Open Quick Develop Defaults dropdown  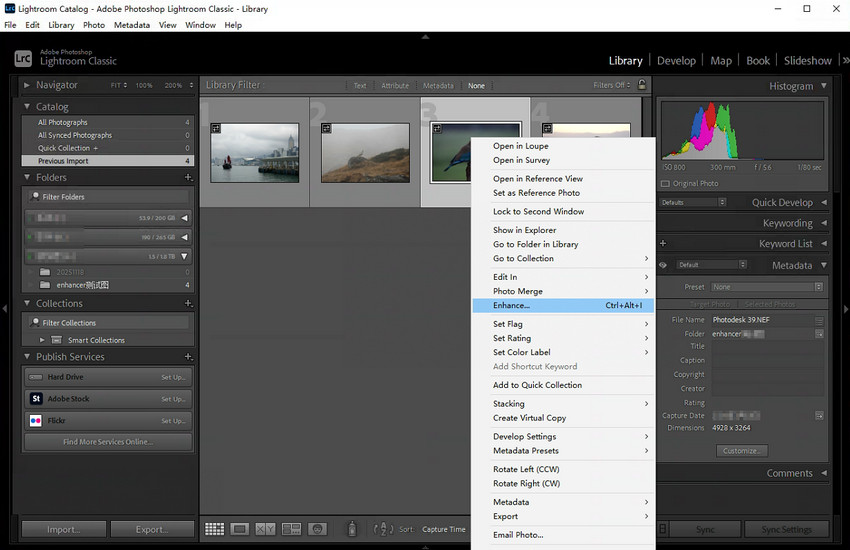point(693,202)
